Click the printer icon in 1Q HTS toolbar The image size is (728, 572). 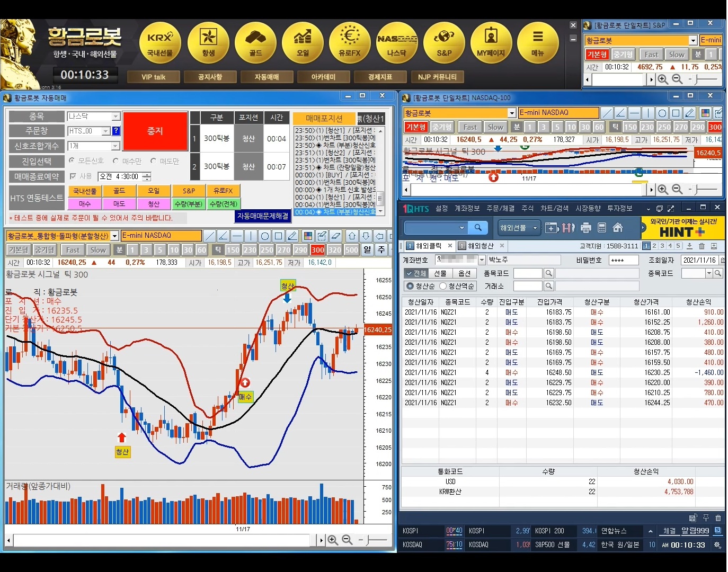tap(585, 228)
